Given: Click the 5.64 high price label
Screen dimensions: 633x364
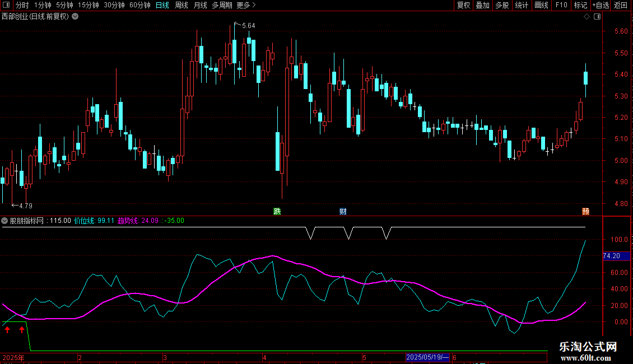Looking at the screenshot, I should 248,26.
